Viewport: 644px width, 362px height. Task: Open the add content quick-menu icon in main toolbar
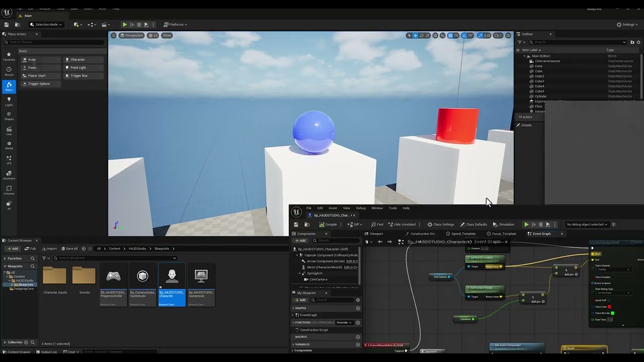[x=77, y=25]
